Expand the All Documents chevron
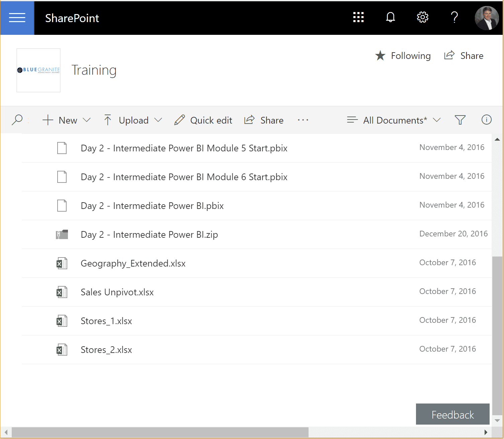504x439 pixels. click(437, 120)
